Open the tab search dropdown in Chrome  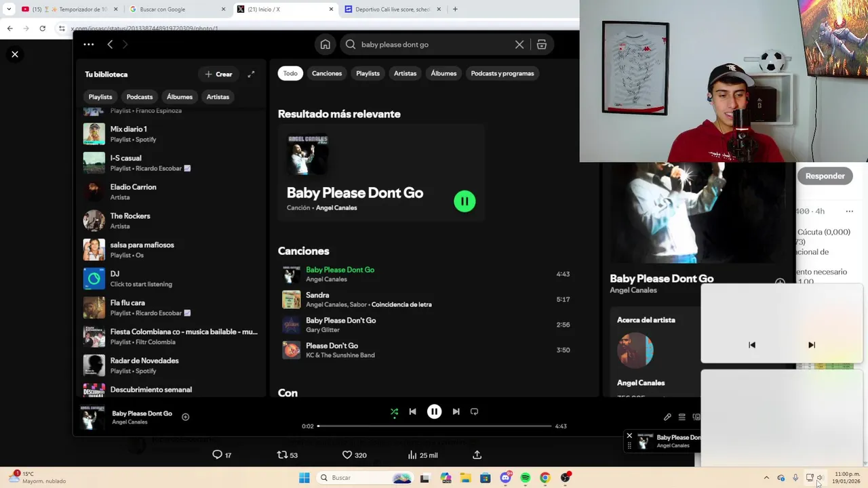(8, 9)
